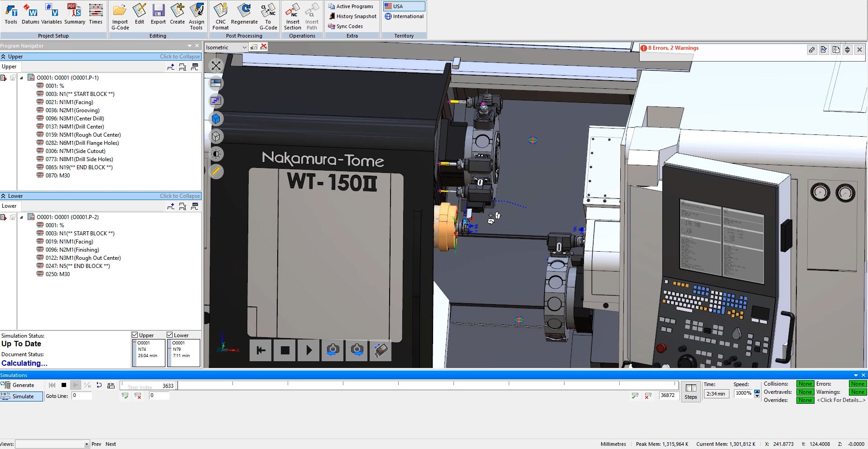Click the Assign Tools icon
Viewport: 868px width, 449px height.
(x=196, y=14)
